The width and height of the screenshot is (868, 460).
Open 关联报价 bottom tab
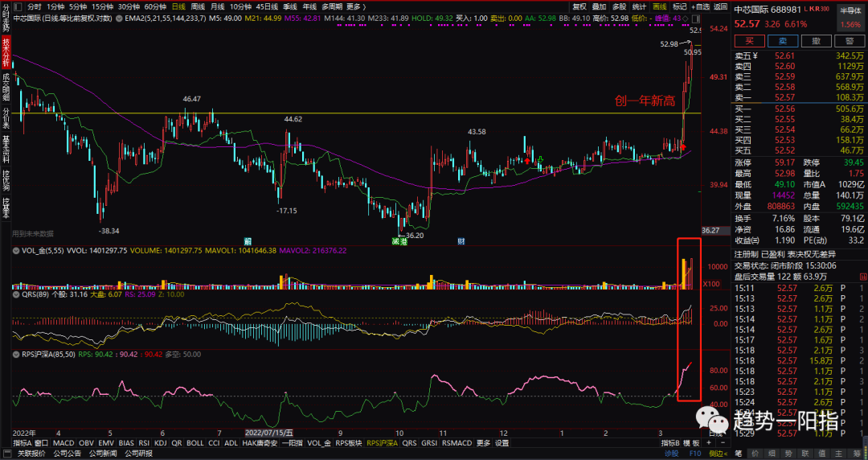[x=31, y=454]
